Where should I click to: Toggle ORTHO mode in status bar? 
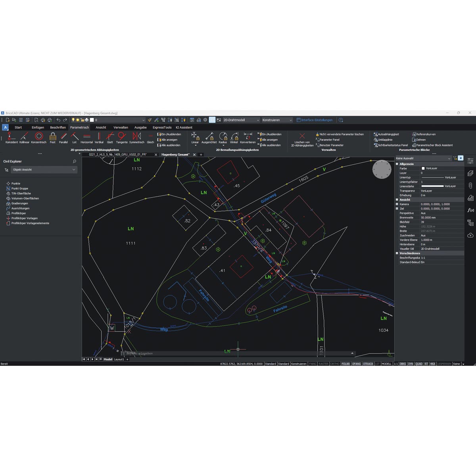335,364
